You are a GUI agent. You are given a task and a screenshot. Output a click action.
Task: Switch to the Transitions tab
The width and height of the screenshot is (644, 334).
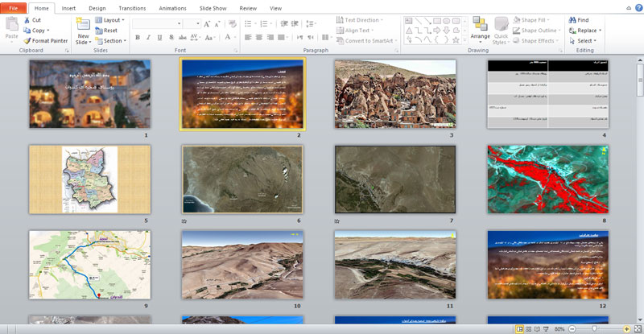(131, 8)
